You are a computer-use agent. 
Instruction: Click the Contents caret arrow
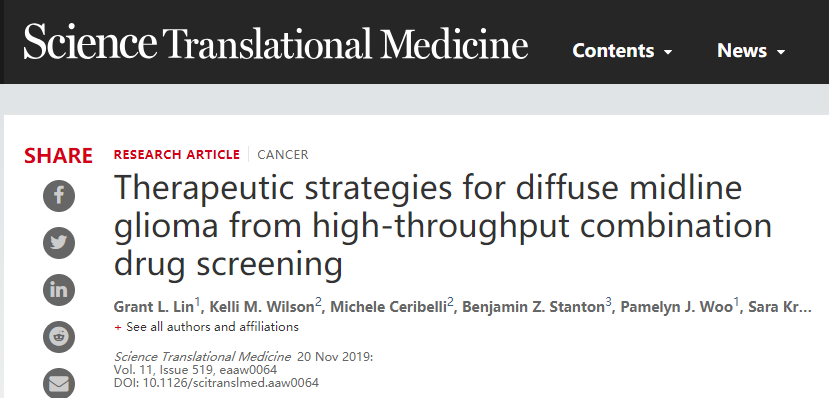point(668,52)
